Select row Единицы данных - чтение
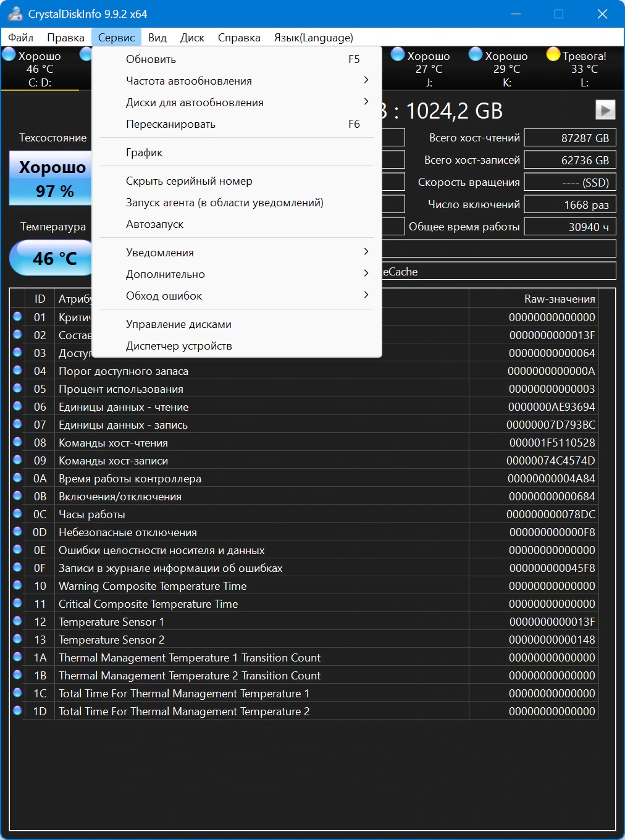625x840 pixels. (x=304, y=406)
